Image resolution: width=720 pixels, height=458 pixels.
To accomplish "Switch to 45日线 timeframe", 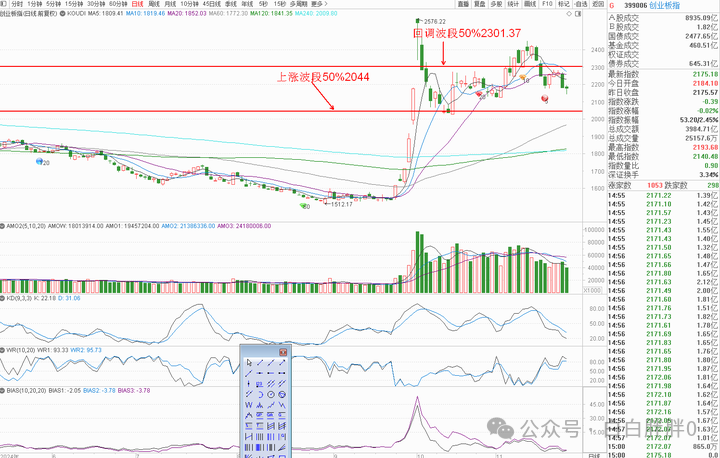I will (212, 4).
